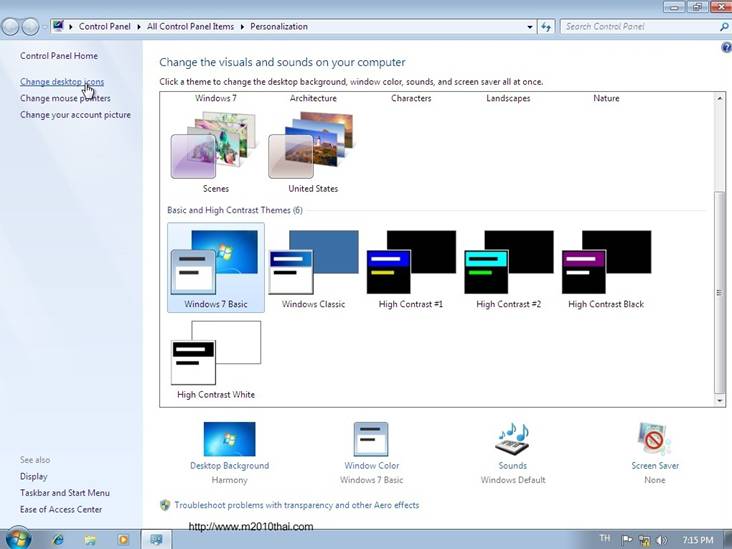The image size is (732, 549).
Task: Click the search magnifier icon
Action: click(x=724, y=27)
